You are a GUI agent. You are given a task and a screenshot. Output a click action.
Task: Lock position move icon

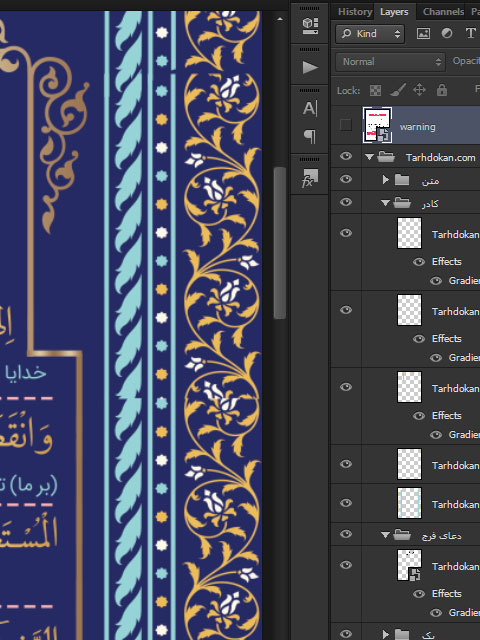coord(419,90)
